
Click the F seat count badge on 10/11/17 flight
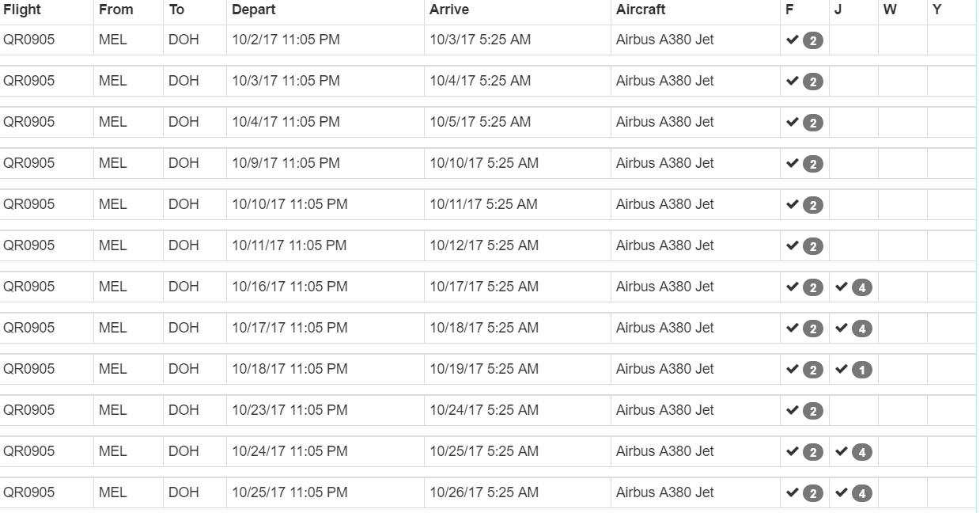813,246
